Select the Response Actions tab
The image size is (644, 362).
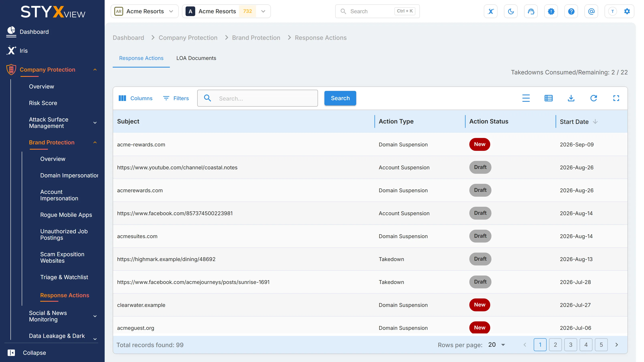coord(141,58)
